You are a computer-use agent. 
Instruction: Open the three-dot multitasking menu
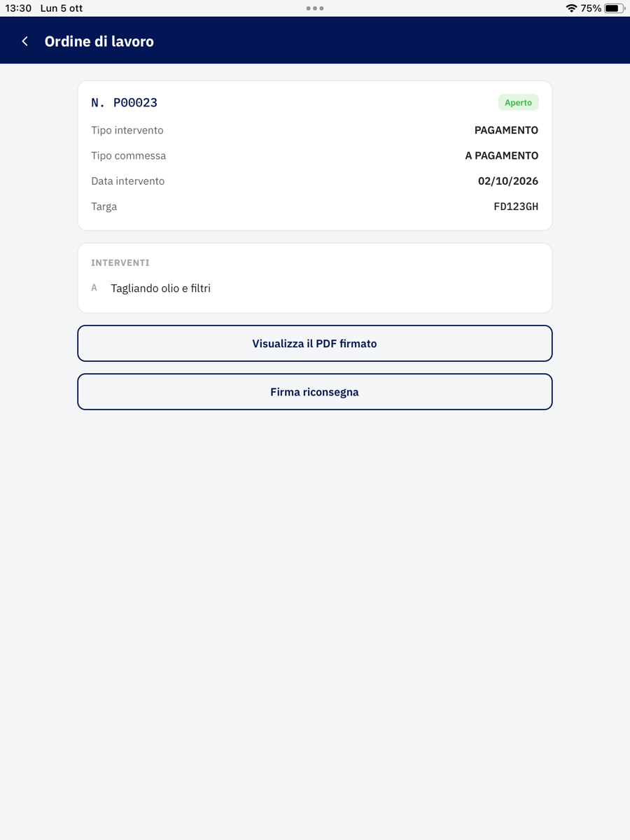pos(315,8)
